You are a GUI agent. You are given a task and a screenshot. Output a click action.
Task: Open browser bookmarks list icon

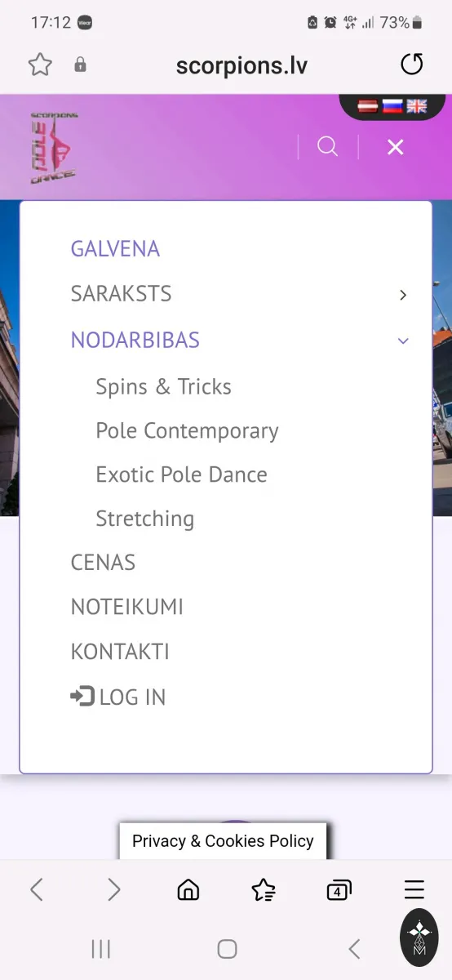(x=264, y=889)
